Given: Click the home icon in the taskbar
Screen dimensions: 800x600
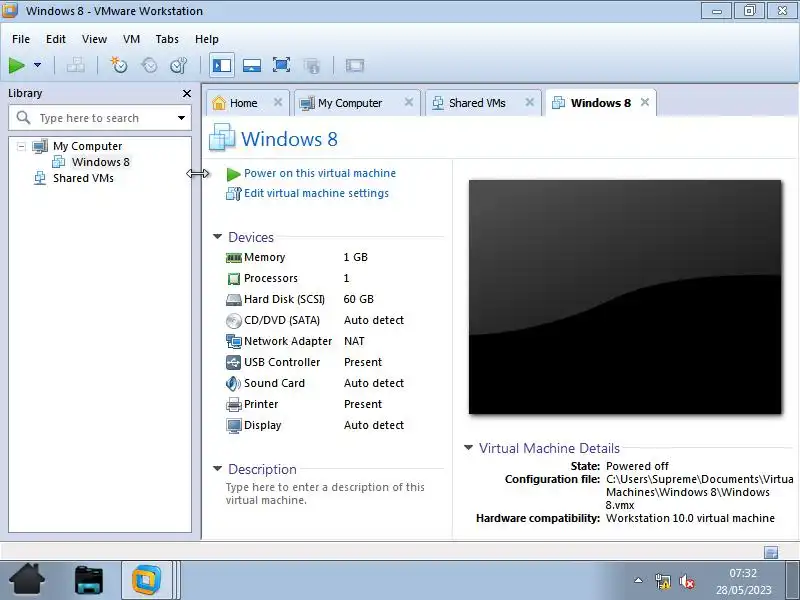Looking at the screenshot, I should pos(27,579).
